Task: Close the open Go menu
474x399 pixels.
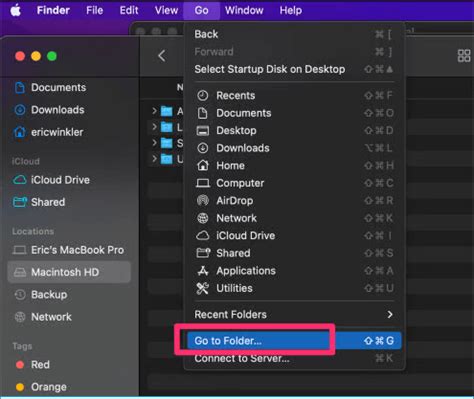Action: point(201,10)
